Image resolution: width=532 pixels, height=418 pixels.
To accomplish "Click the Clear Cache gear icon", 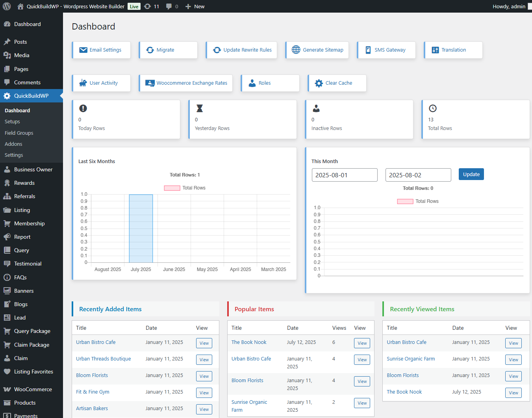I will pos(319,83).
